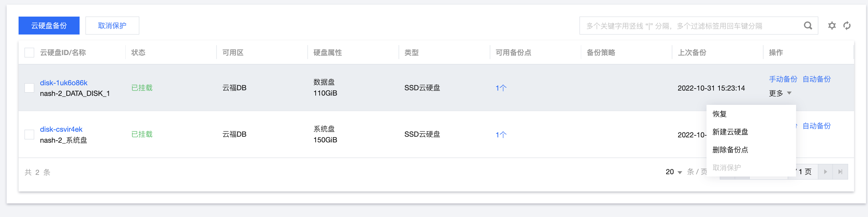Toggle the select-all header checkbox
Viewport: 868px width, 217px height.
point(29,52)
